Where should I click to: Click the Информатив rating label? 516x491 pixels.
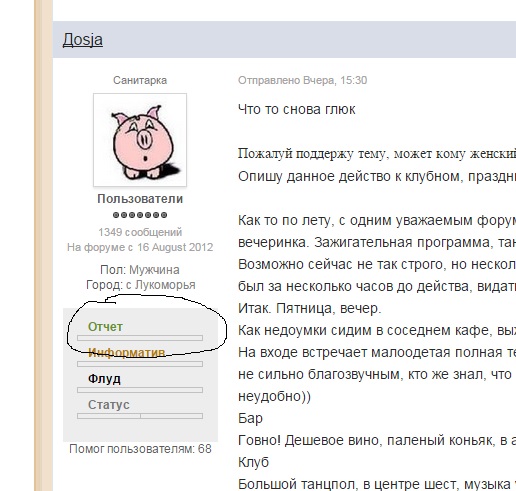point(127,353)
